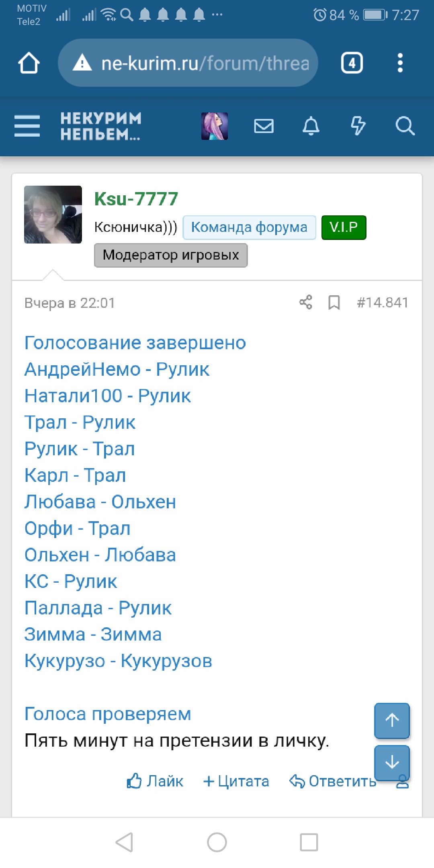Share post #14.841

tap(306, 302)
